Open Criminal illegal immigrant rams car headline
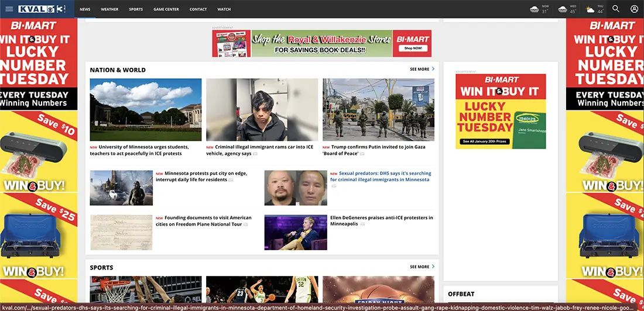 pos(259,150)
